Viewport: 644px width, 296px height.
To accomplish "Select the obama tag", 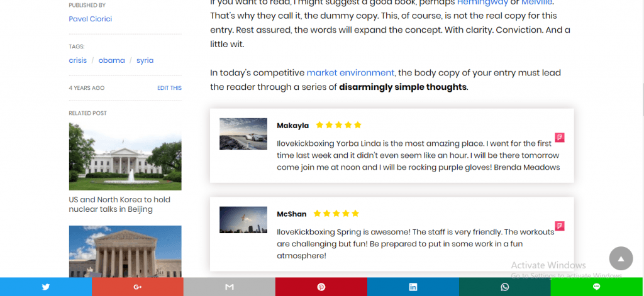I will (111, 60).
